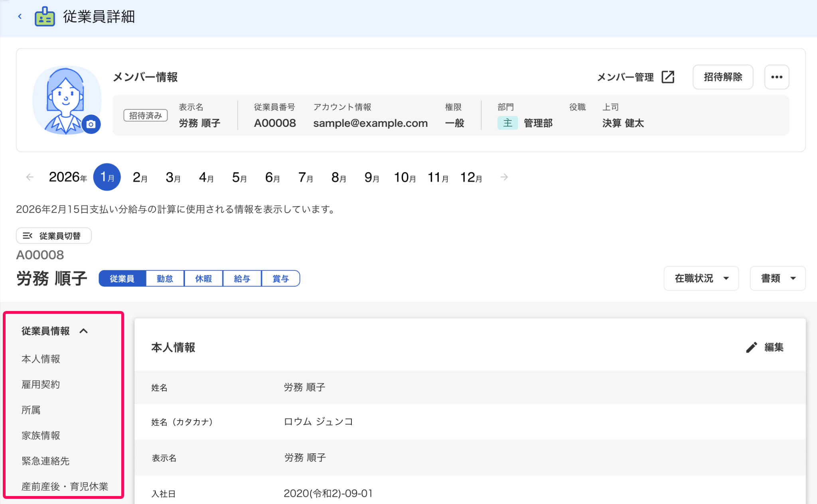Select month 1月

(107, 177)
